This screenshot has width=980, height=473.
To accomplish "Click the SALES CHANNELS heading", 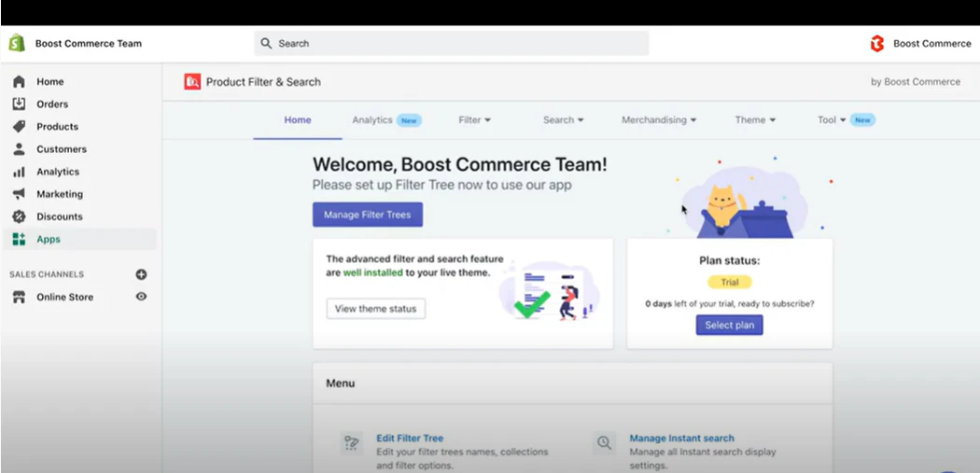I will click(47, 274).
